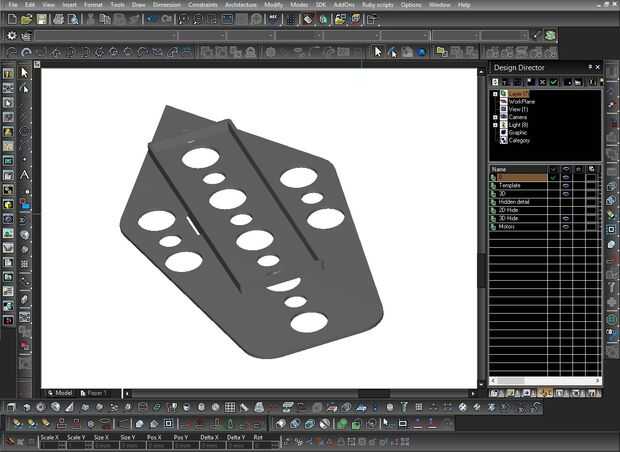Screen dimensions: 620x452
Task: Click the square frame icon in bottom toolbar
Action: pyautogui.click(x=168, y=424)
